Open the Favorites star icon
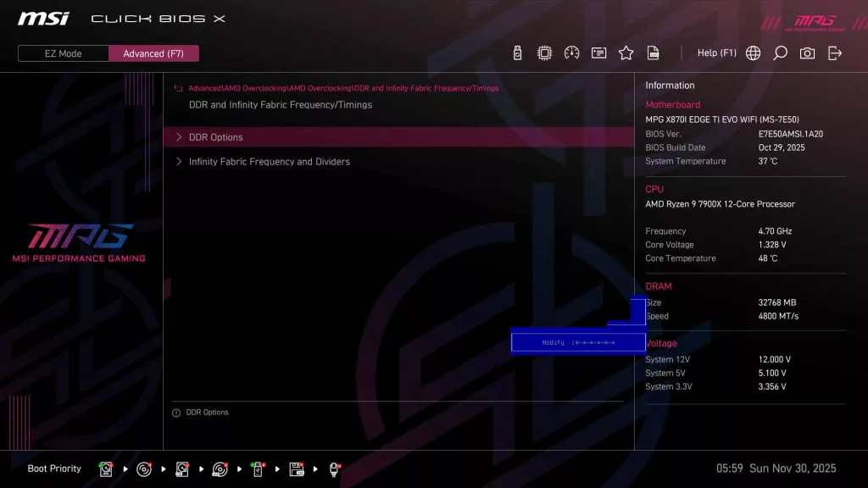This screenshot has width=868, height=488. pos(626,53)
